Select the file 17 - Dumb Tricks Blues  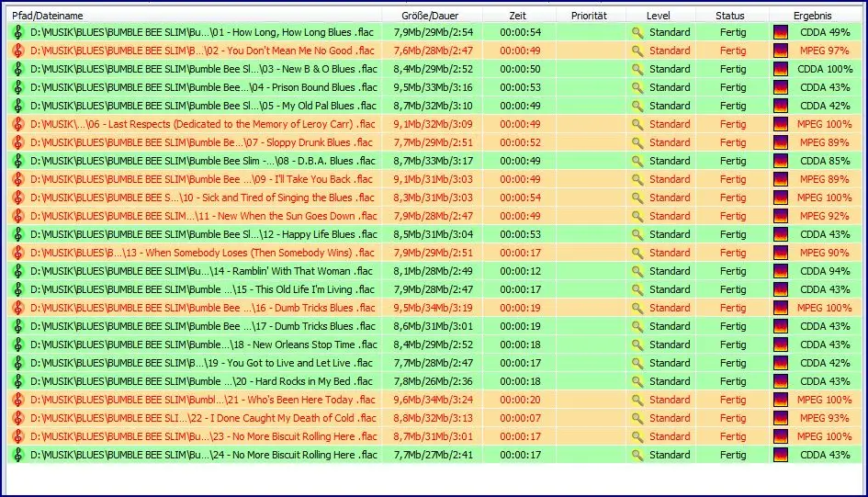[x=203, y=326]
